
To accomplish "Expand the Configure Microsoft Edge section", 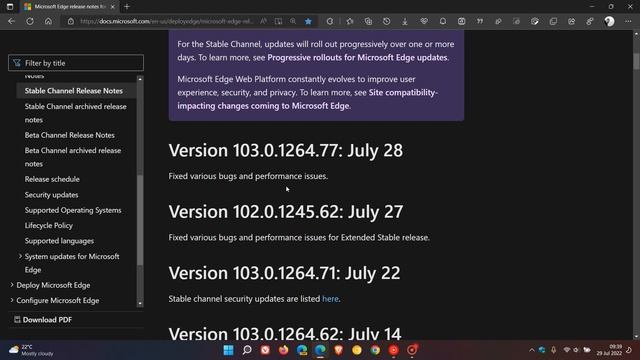I will coord(11,300).
